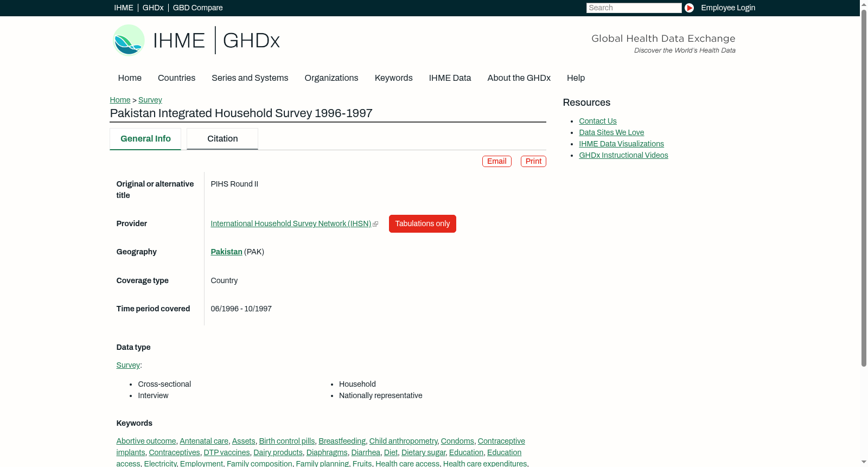Click the Email button
Viewport: 868px width, 467px height.
click(497, 162)
